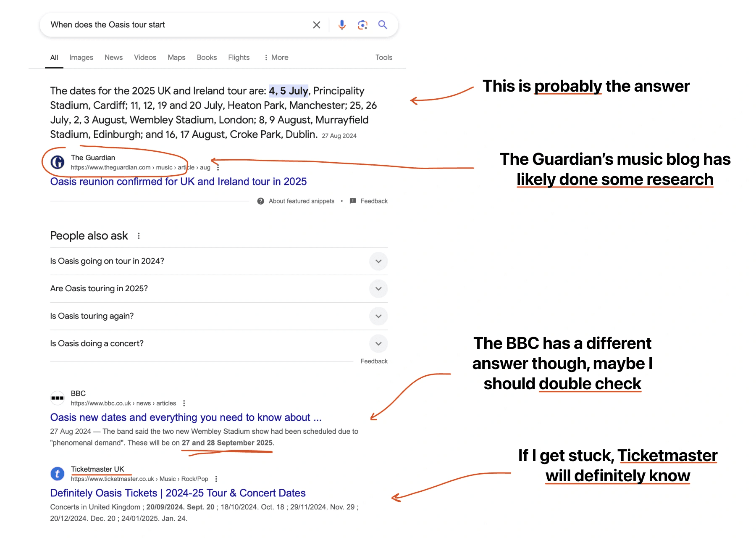Click the Ticketmaster UK favicon
The image size is (756, 538).
tap(58, 474)
